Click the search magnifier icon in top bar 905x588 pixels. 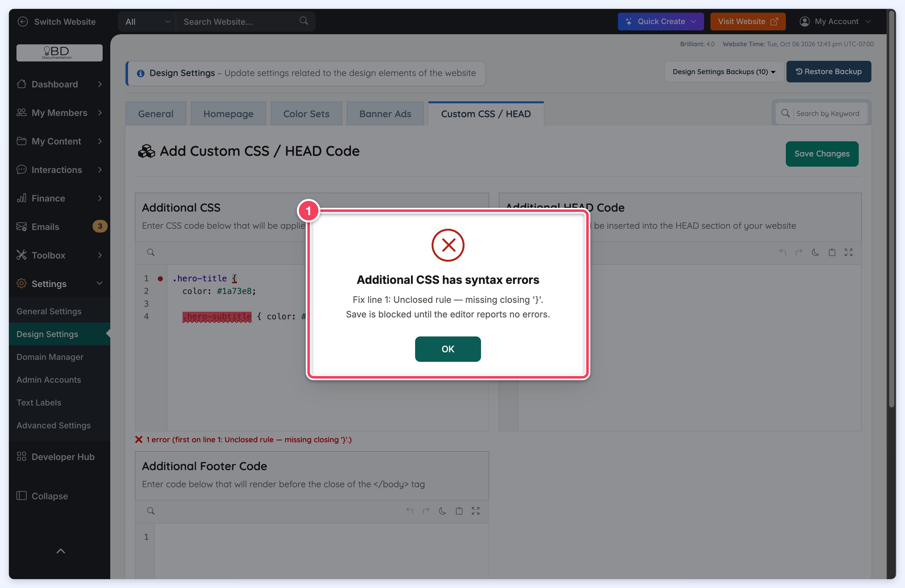tap(304, 21)
